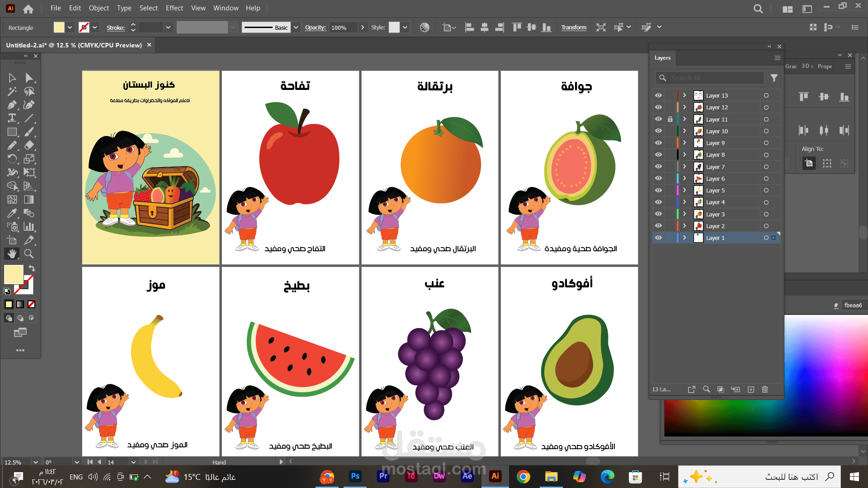
Task: Select the Magic Wand tool
Action: tap(12, 91)
